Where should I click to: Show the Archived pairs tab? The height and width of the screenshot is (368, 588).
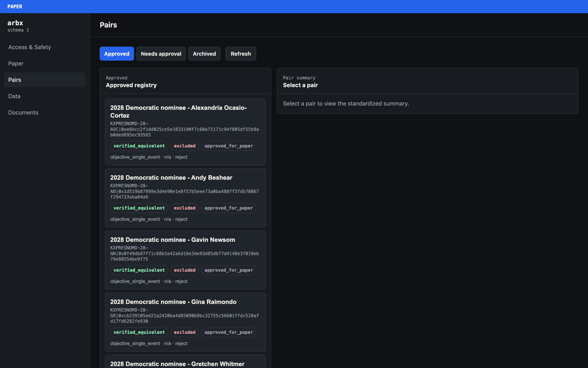click(x=204, y=54)
